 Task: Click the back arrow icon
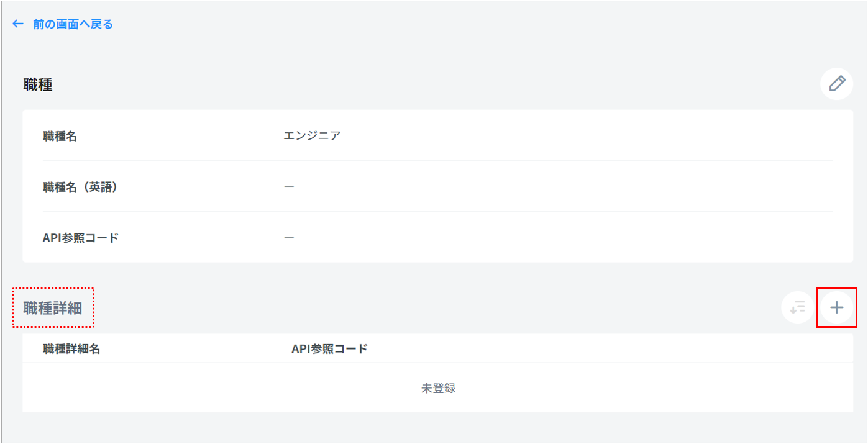[18, 24]
